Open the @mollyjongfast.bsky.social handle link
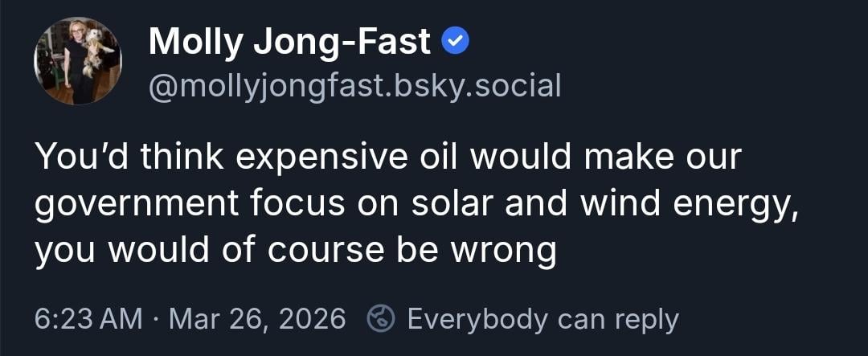The image size is (868, 356). pyautogui.click(x=354, y=85)
